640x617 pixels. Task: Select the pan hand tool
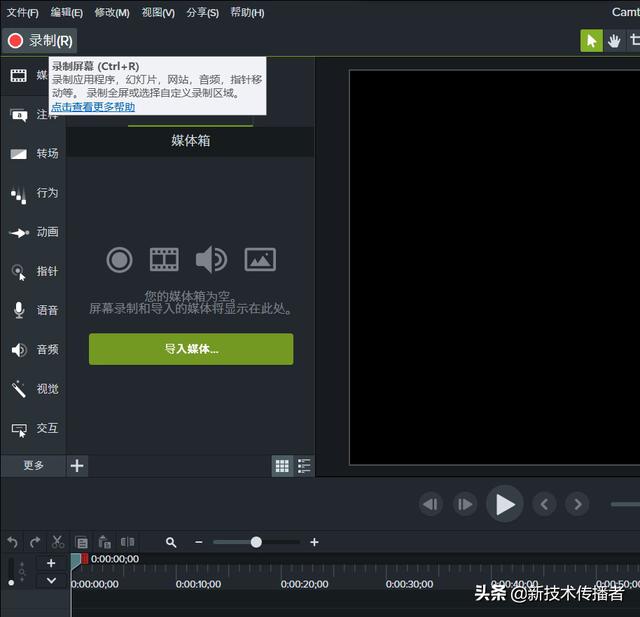point(614,41)
